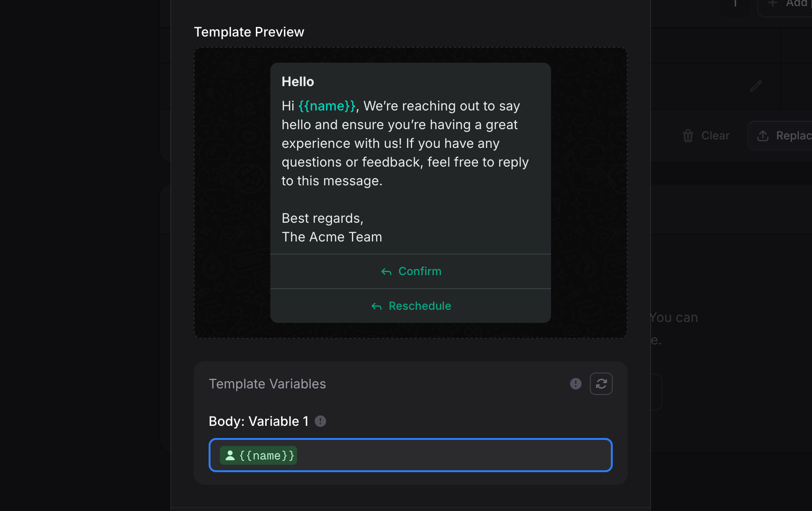
Task: Click the pencil edit icon in the right panel
Action: point(756,86)
